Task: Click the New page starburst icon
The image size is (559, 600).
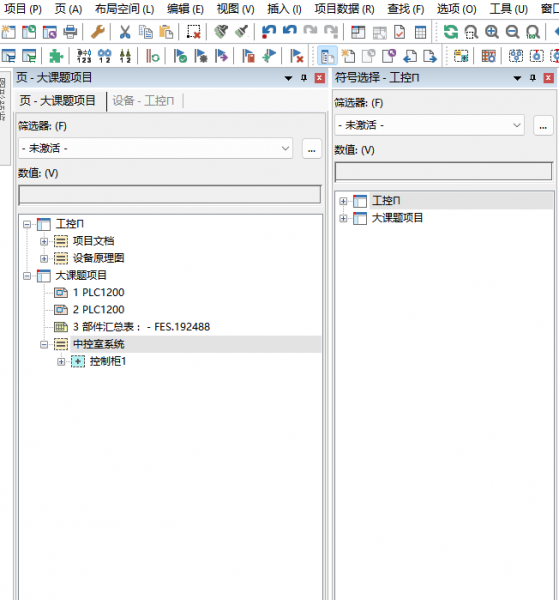Action: 348,56
